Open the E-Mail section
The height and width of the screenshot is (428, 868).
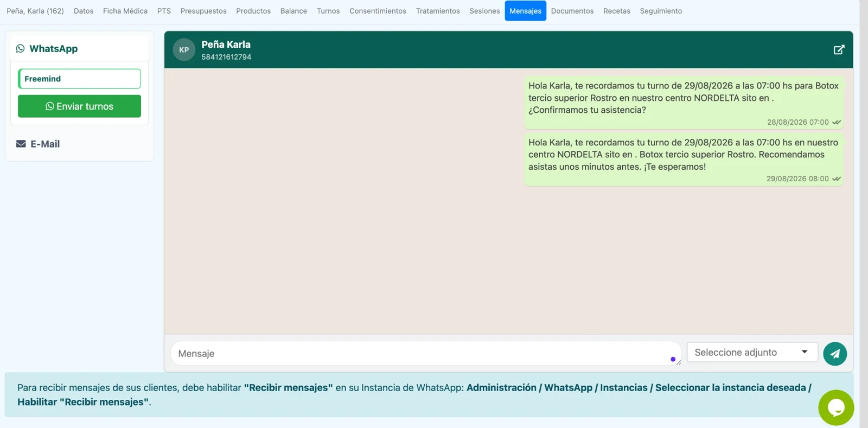tap(45, 144)
